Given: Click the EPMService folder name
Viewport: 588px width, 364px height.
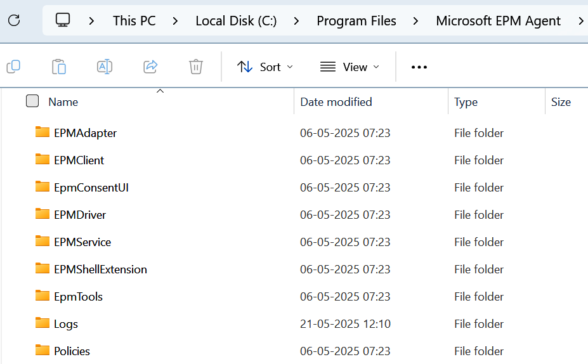Looking at the screenshot, I should pos(82,242).
